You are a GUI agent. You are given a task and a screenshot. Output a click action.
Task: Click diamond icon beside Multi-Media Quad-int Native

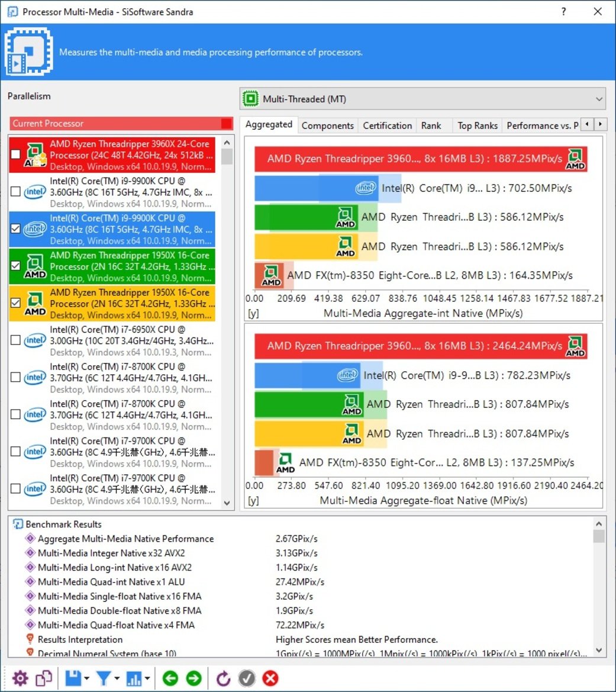(x=30, y=582)
